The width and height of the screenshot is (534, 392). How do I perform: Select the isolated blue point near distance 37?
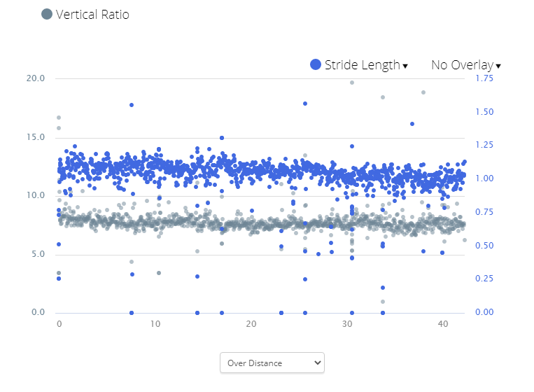coord(412,124)
